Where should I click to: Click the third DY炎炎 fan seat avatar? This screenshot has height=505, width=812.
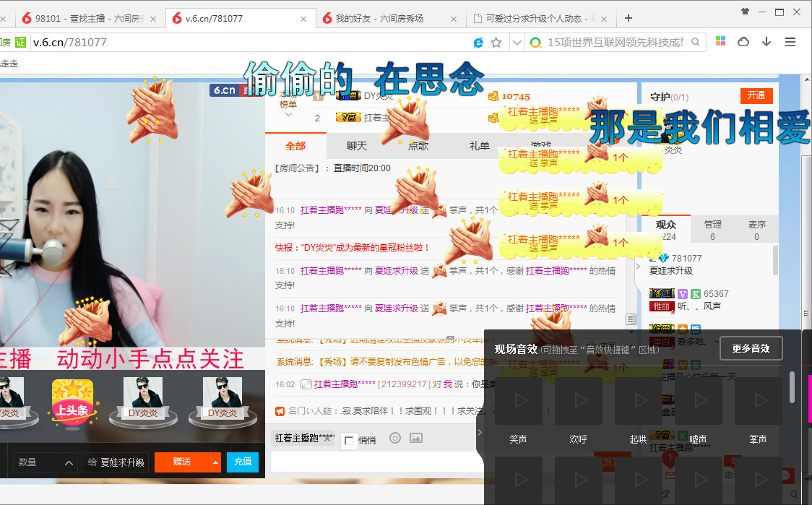pyautogui.click(x=223, y=402)
